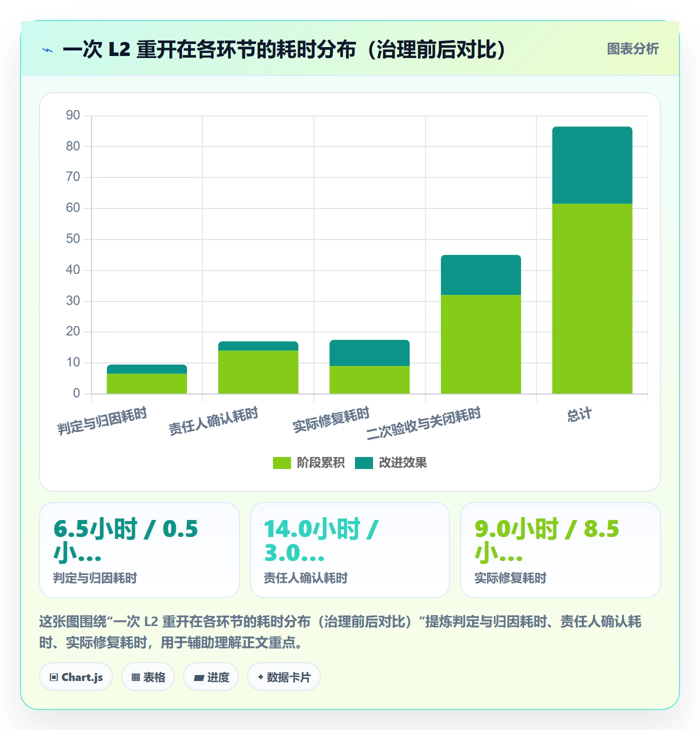Click the 判定与归因耗时 x-axis label under the chart
This screenshot has height=730, width=700.
click(x=102, y=421)
